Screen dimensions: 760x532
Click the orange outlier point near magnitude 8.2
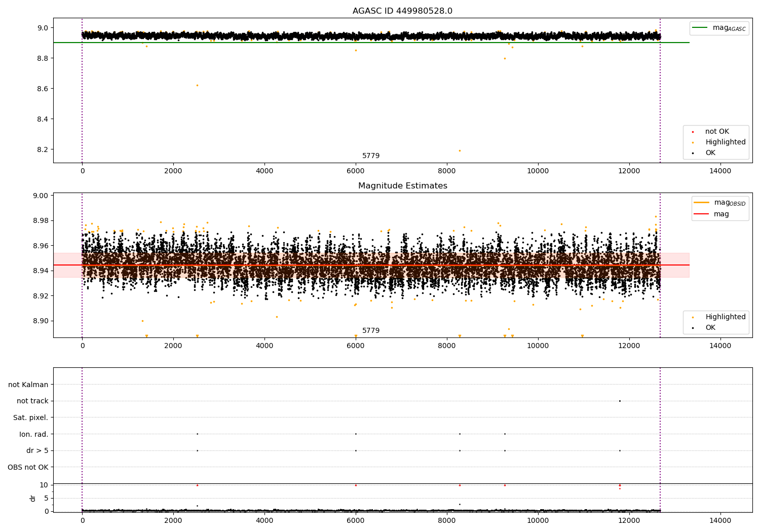460,150
